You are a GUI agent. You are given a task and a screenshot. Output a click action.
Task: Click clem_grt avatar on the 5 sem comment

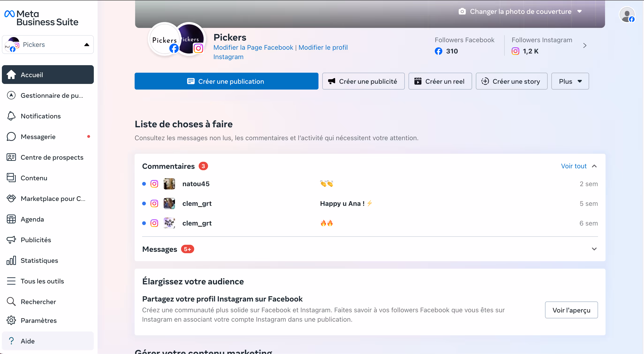click(169, 203)
